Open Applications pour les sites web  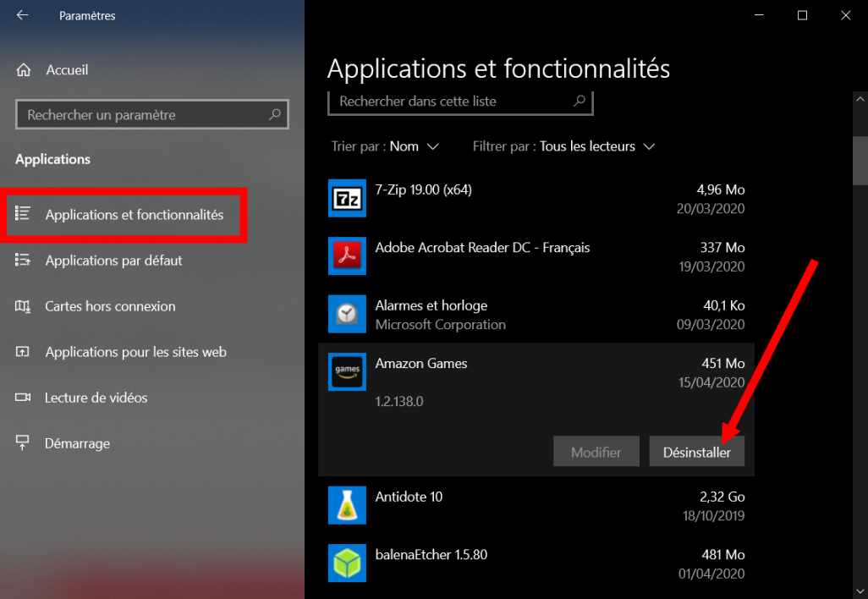[x=135, y=352]
